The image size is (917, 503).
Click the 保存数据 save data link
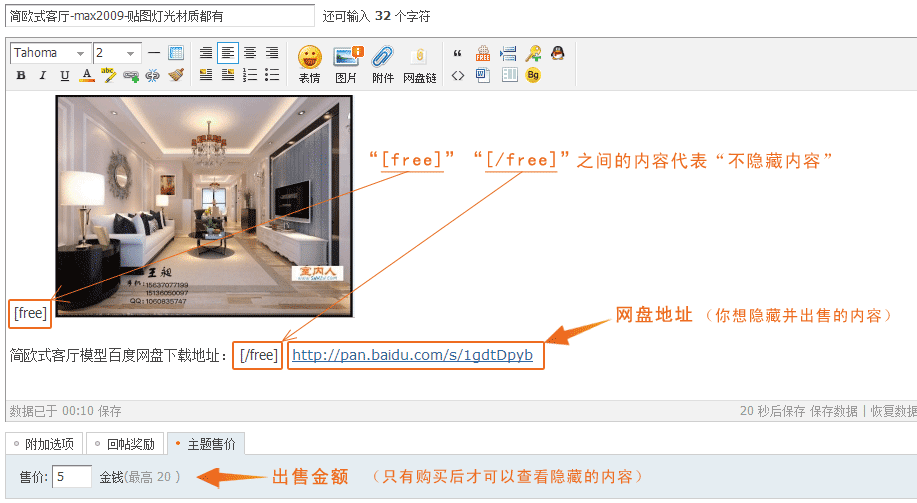point(834,411)
